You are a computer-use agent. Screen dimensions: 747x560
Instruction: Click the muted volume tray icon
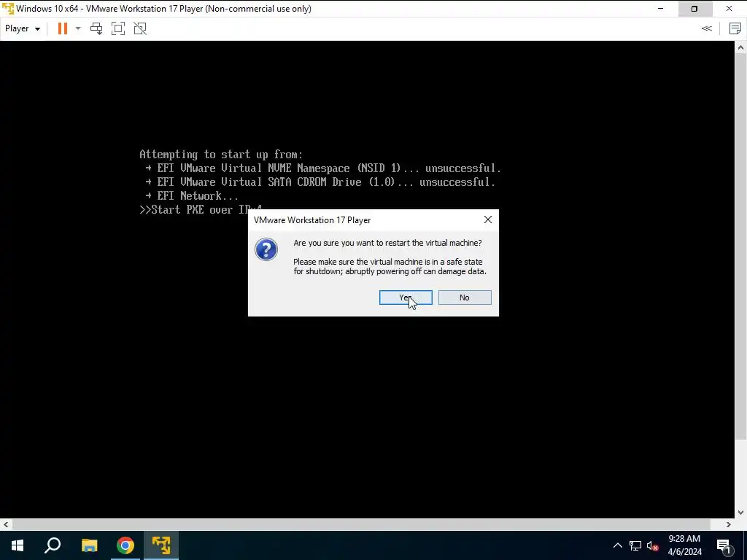pos(652,545)
